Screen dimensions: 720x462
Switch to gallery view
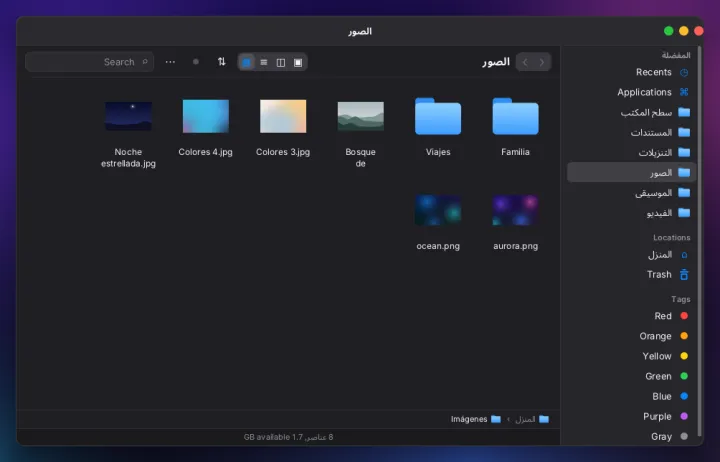click(x=298, y=62)
